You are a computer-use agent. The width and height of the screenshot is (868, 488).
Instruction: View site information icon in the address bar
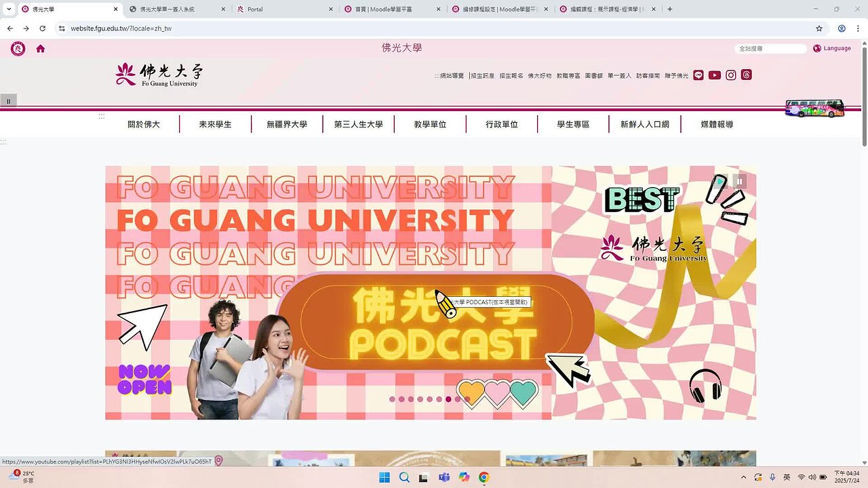[x=62, y=28]
